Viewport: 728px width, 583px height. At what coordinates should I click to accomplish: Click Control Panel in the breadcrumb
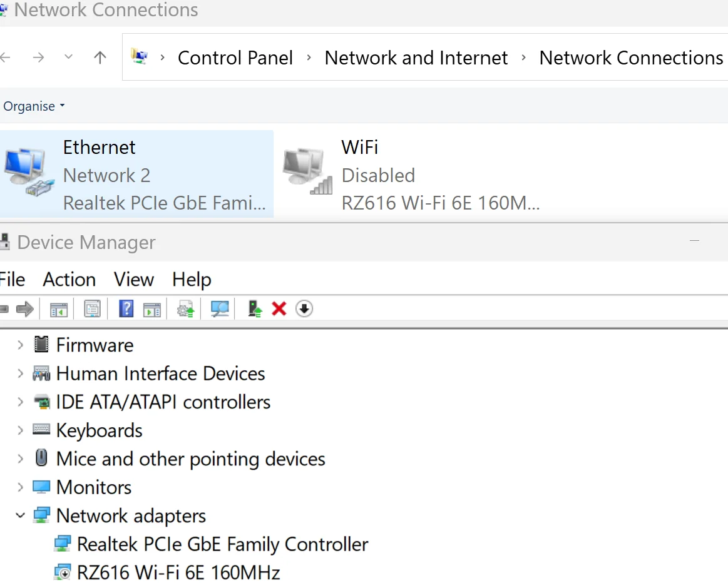coord(235,58)
